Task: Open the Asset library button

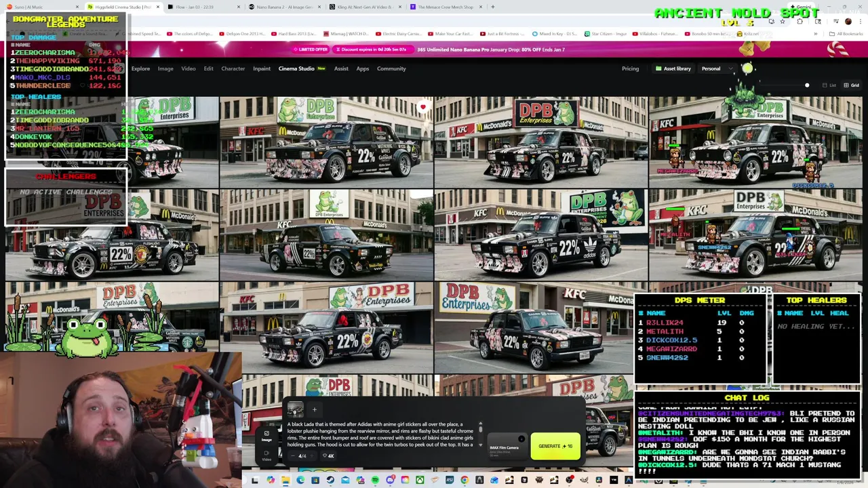Action: tap(673, 68)
